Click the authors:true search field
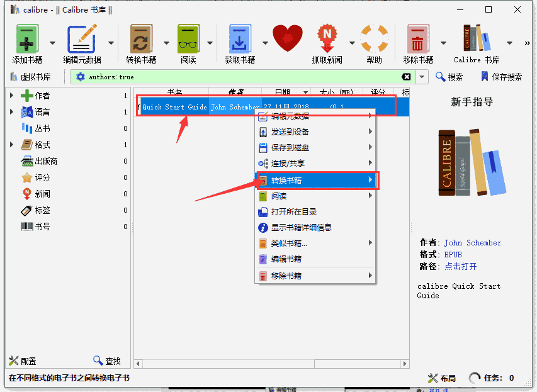537x392 pixels. click(243, 77)
